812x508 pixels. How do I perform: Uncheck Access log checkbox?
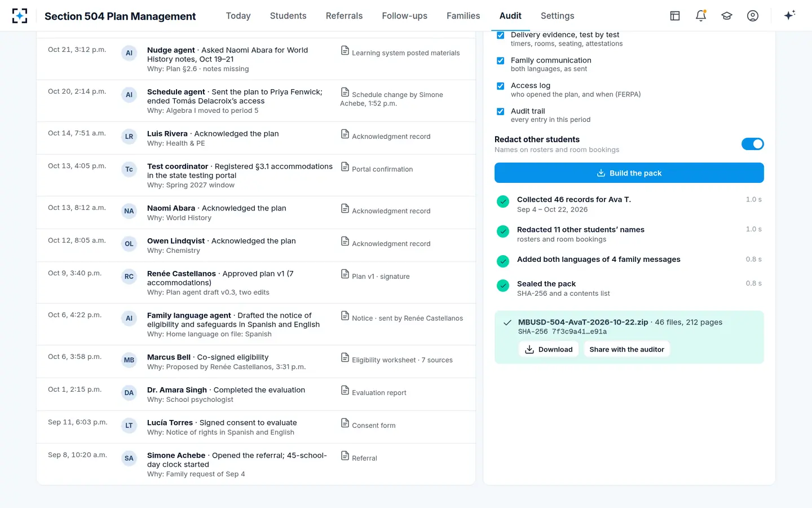[x=500, y=86]
